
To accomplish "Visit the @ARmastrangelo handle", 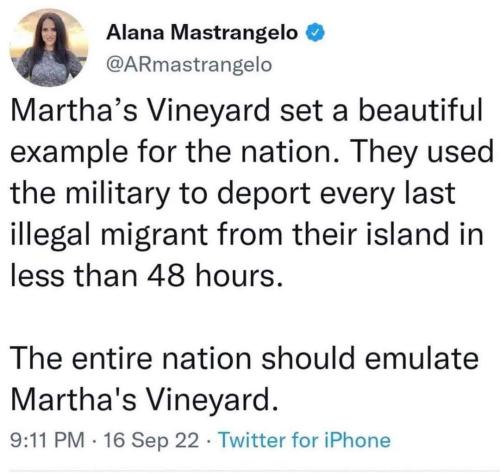I will coord(189,64).
